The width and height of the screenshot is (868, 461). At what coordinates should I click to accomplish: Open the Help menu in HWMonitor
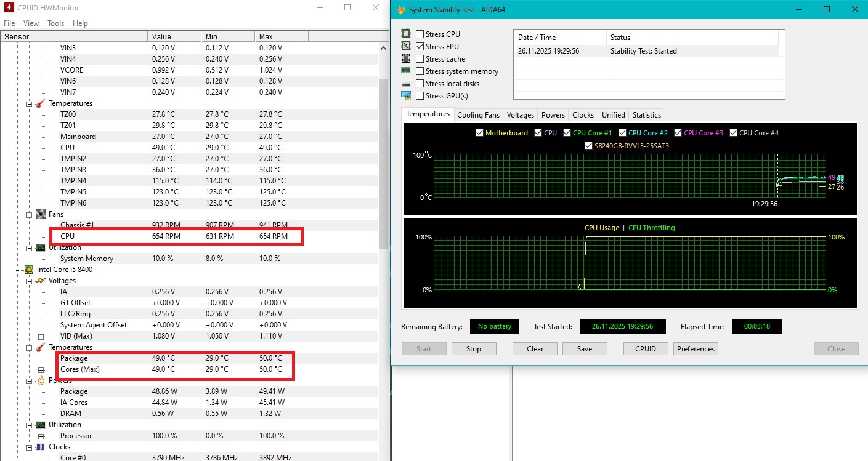click(x=81, y=23)
